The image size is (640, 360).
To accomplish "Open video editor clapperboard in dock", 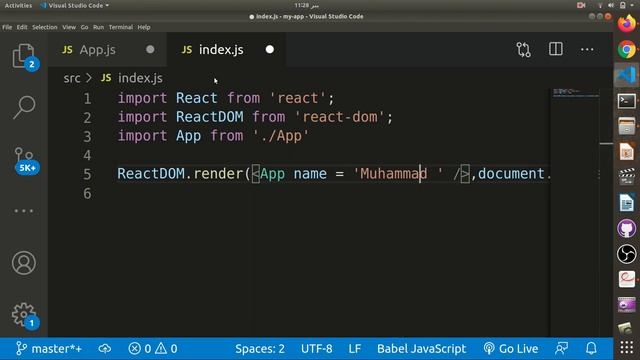I will tap(627, 177).
